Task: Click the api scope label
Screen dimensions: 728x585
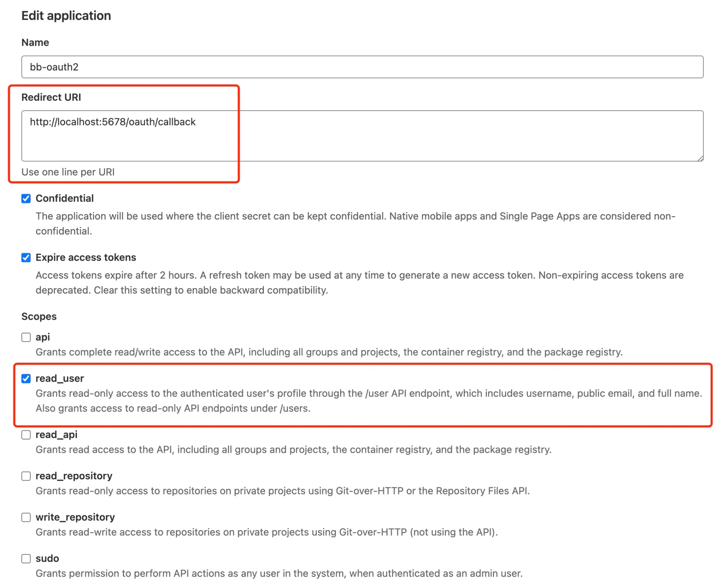Action: (x=42, y=337)
